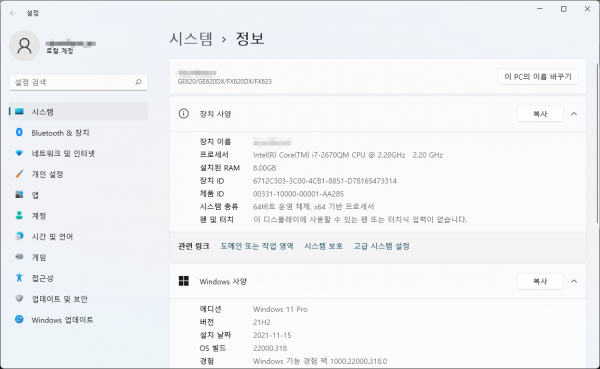
Task: Click the install date 2021-11-15
Action: (x=272, y=335)
